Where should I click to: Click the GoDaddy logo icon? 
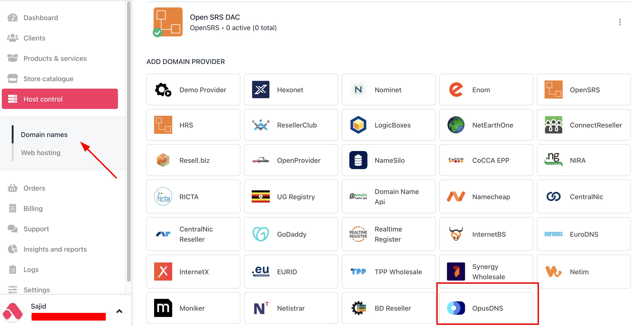click(261, 234)
